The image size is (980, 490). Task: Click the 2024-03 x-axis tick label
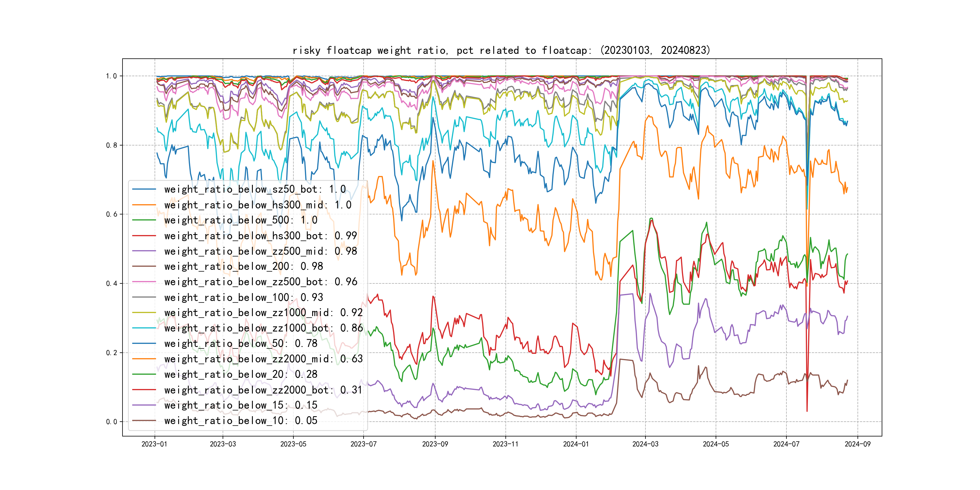[645, 444]
